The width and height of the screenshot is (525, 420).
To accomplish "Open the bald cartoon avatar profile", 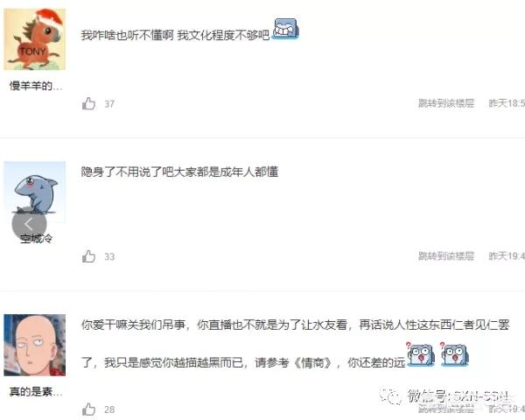I will click(x=34, y=345).
